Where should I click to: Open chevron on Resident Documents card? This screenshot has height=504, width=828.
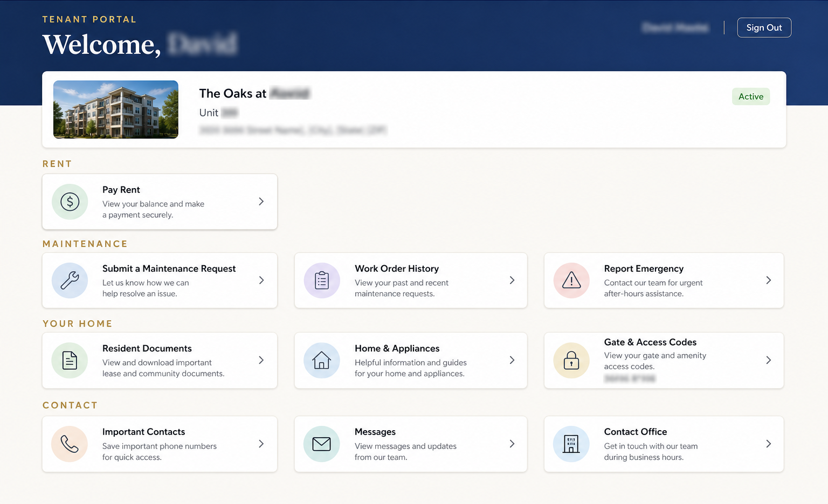point(261,360)
